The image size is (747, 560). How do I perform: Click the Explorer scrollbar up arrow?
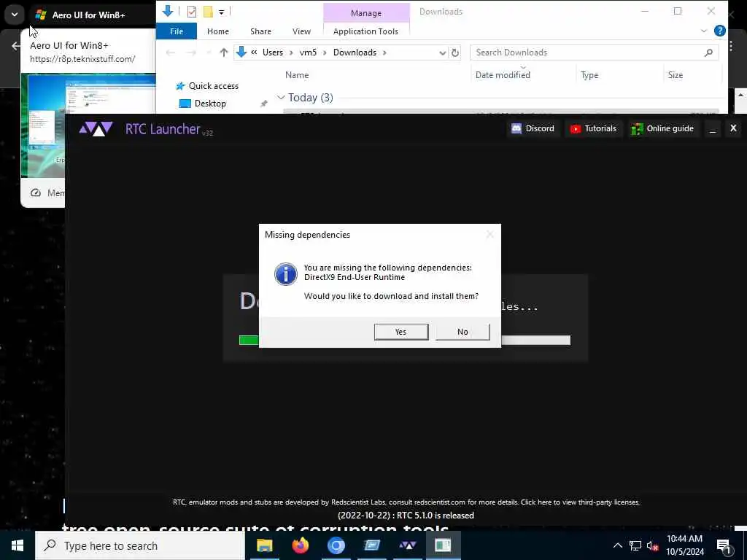tap(740, 96)
